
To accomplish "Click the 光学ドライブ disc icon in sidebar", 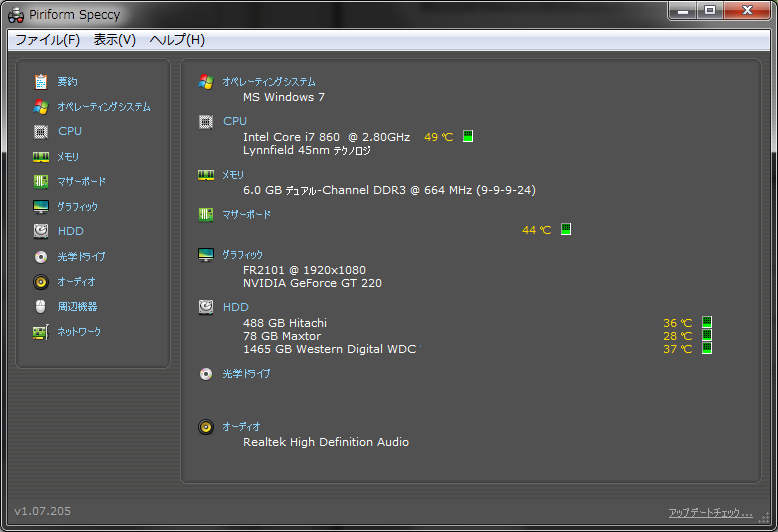I will [x=41, y=257].
